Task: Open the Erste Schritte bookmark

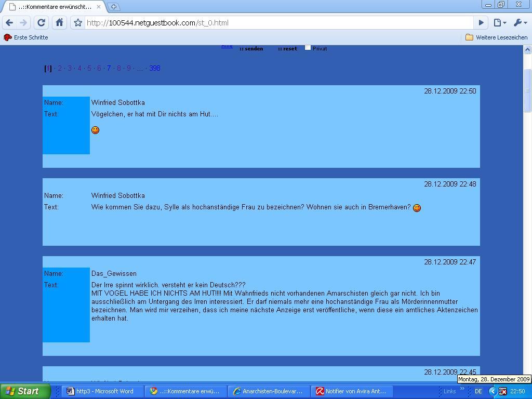Action: click(26, 37)
